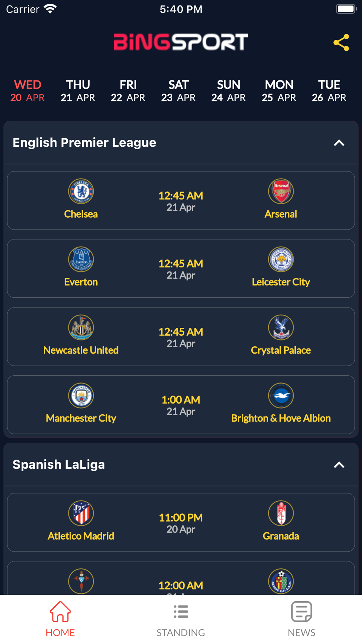Screen dimensions: 362x644
Task: Select Thursday 21 Apr date
Action: 78,91
